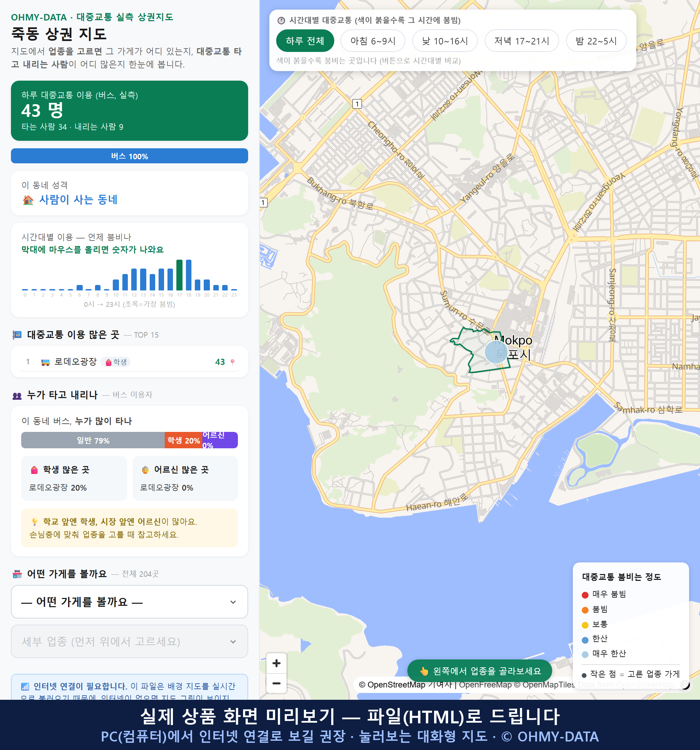Click the elder face icon in 어르신 많은 곳

pos(145,470)
